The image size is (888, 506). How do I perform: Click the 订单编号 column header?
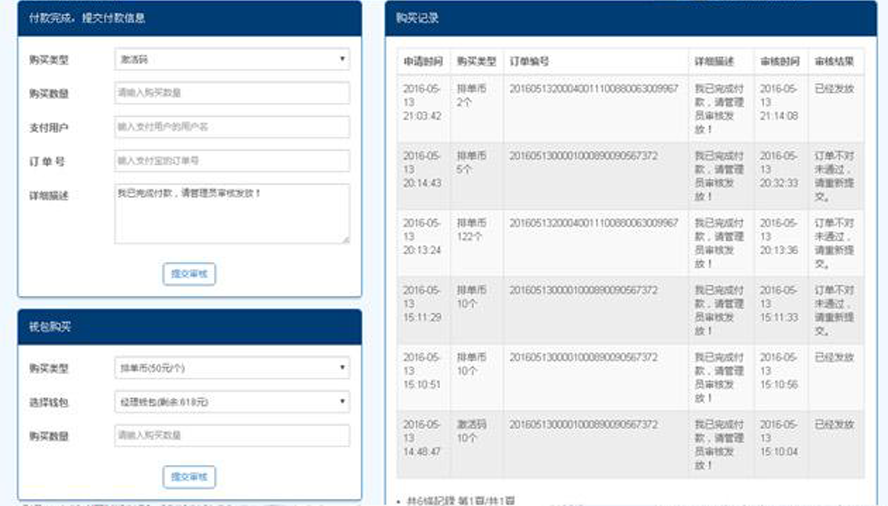(529, 61)
